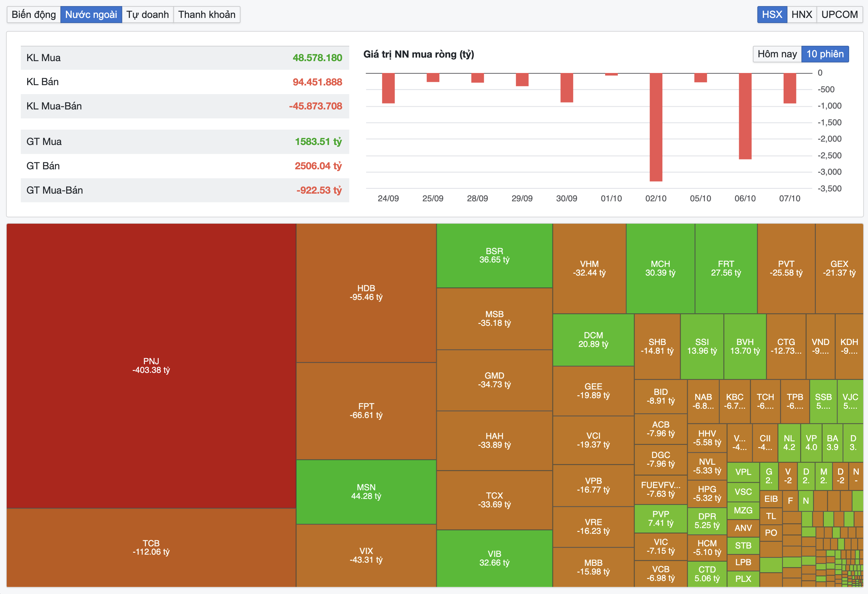Click the 07/10 chart bar

click(790, 88)
